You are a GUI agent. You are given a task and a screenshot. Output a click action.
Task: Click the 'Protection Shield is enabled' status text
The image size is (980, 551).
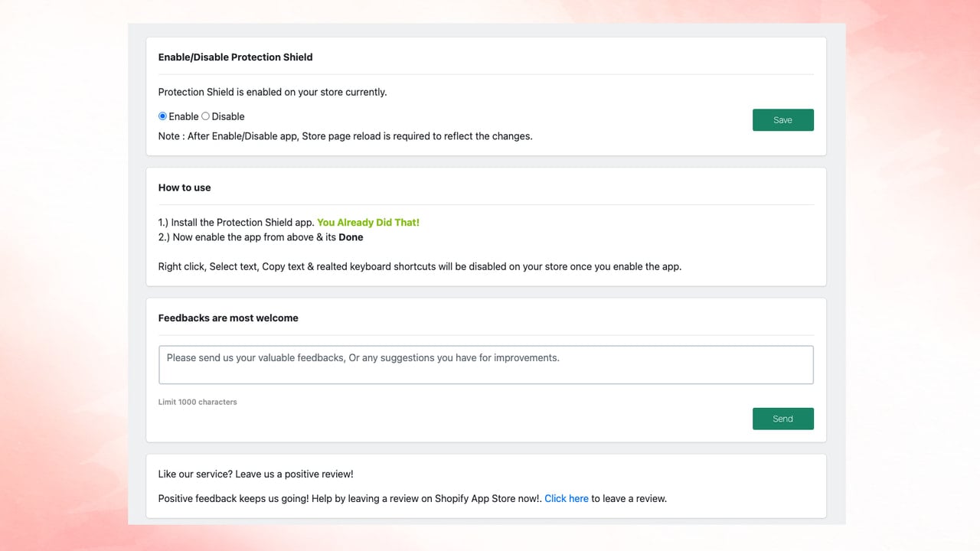tap(273, 92)
